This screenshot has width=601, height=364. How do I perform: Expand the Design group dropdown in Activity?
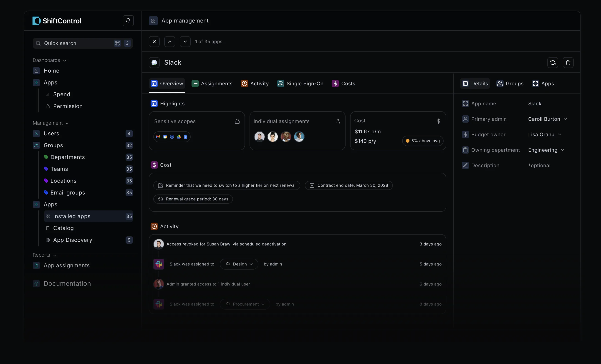point(239,264)
